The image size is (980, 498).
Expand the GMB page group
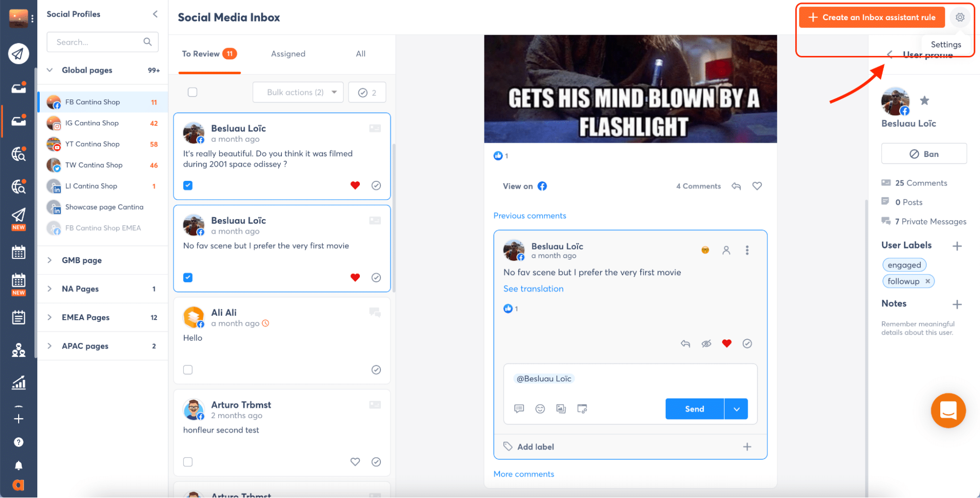point(50,260)
